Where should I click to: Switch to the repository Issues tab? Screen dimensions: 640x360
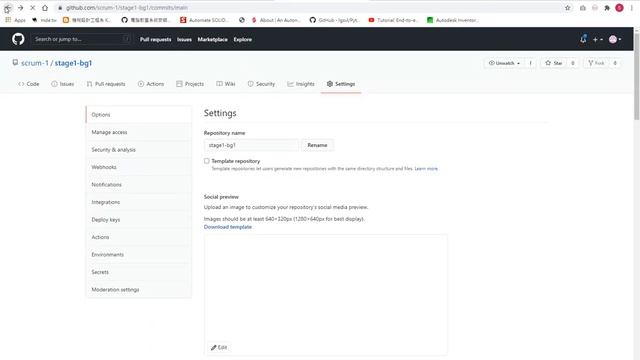coord(62,84)
